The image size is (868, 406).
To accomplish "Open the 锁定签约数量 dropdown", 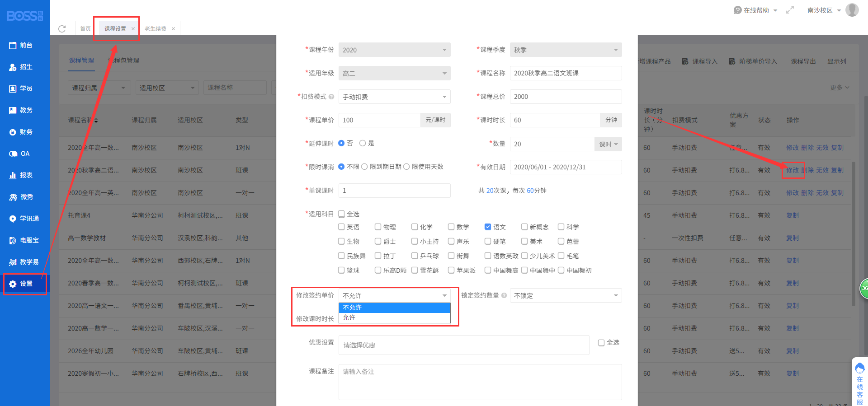I will (x=566, y=295).
